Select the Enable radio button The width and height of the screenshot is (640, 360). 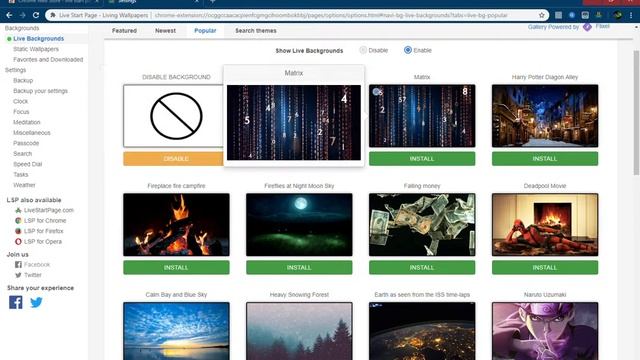408,50
